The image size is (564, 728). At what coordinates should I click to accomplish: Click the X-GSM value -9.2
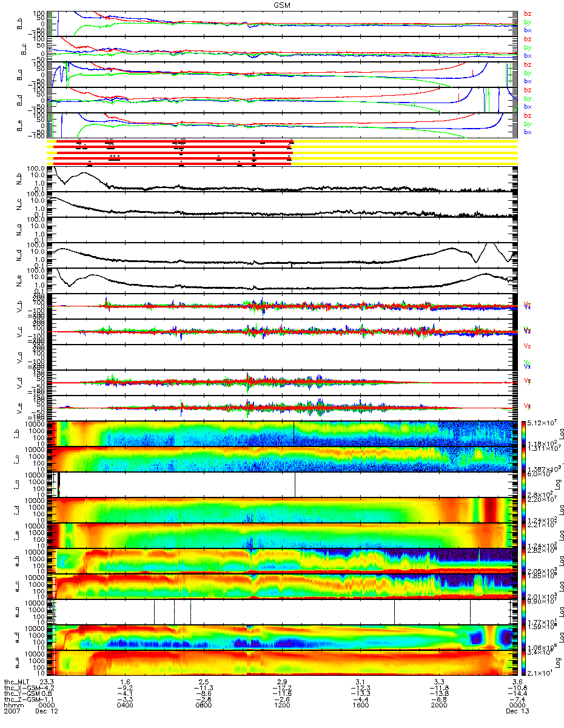(126, 689)
